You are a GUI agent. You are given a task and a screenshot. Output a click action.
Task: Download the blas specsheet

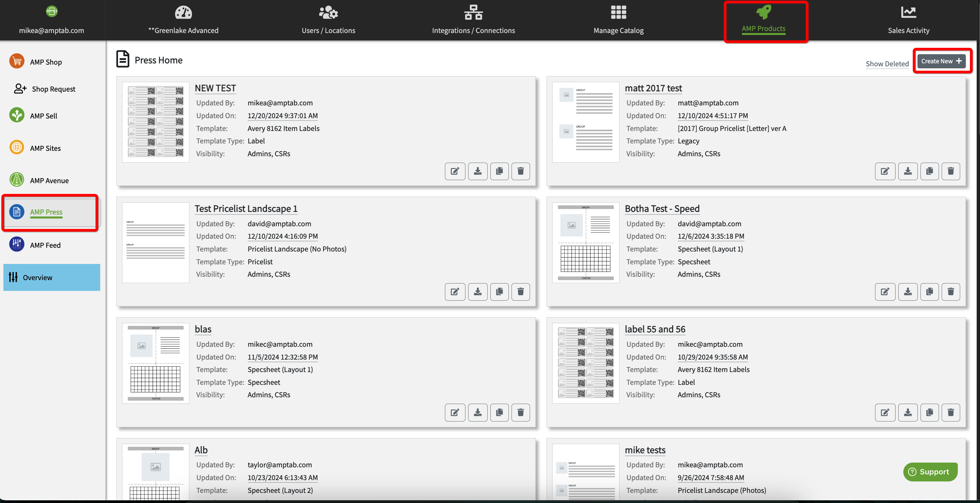pyautogui.click(x=478, y=412)
